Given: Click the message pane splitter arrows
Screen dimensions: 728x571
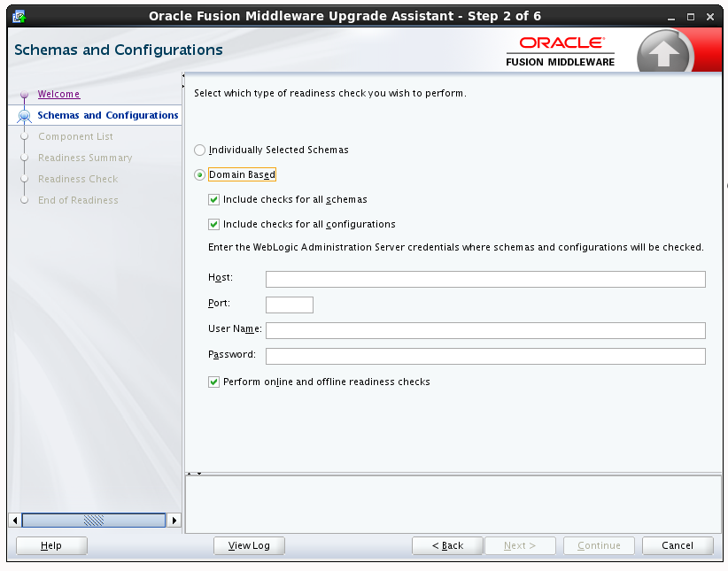Looking at the screenshot, I should pyautogui.click(x=194, y=474).
